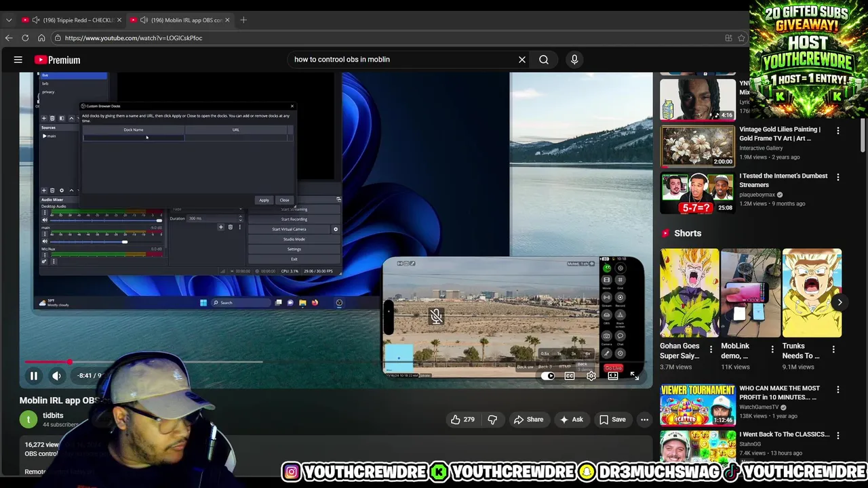Image resolution: width=868 pixels, height=488 pixels.
Task: Open the tidbits channel avatar
Action: click(28, 420)
